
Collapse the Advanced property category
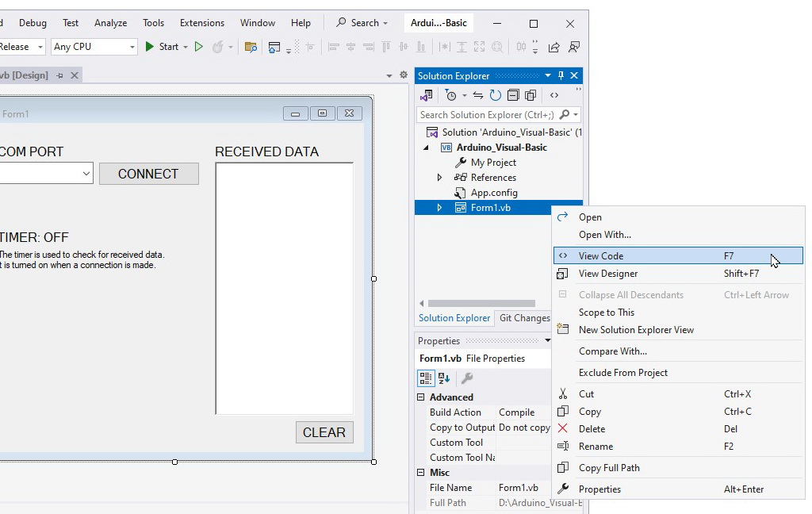tap(421, 397)
